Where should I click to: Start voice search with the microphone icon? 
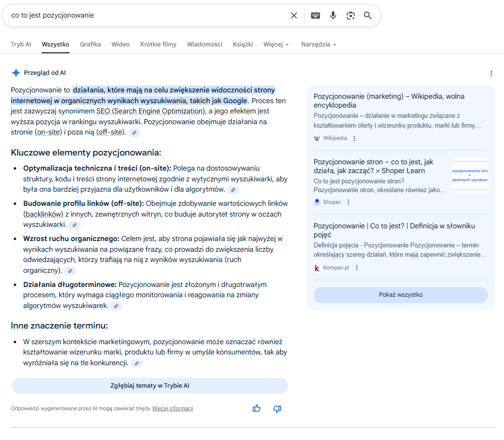(333, 16)
